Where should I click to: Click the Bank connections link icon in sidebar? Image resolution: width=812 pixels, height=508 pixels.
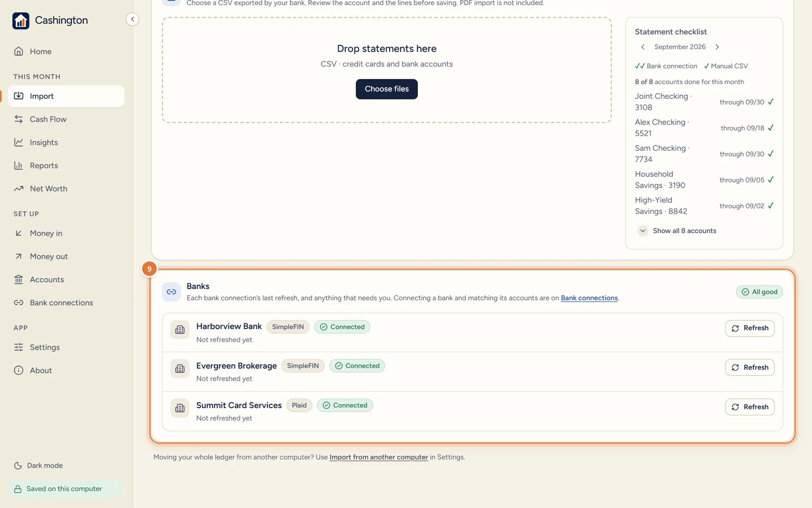19,303
